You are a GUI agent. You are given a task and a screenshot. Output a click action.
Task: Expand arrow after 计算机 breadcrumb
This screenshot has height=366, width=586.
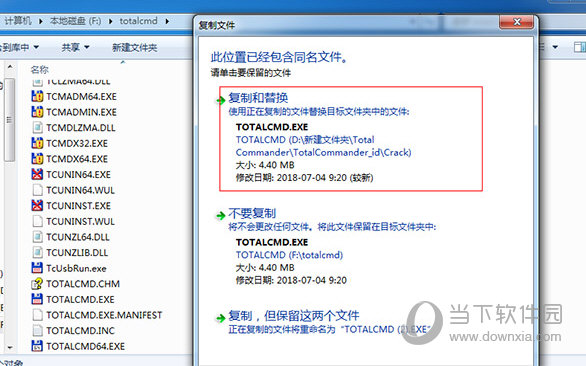(x=41, y=21)
